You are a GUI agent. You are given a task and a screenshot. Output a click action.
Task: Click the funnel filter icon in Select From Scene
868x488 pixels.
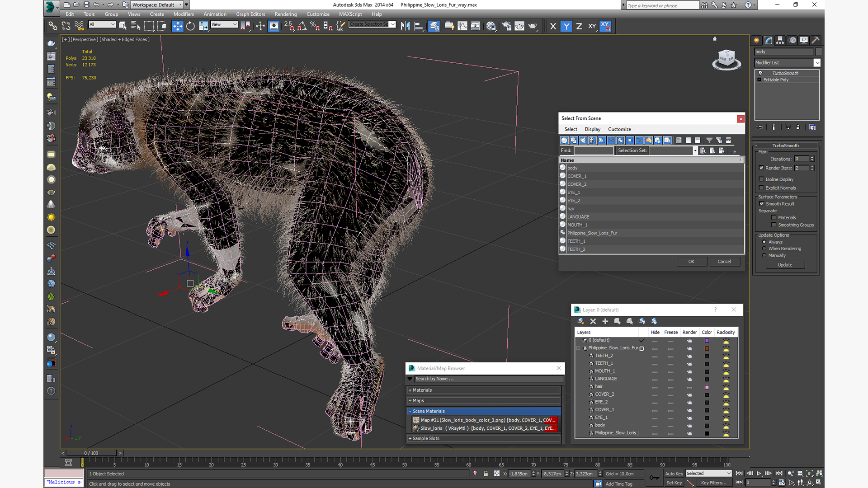coord(709,141)
